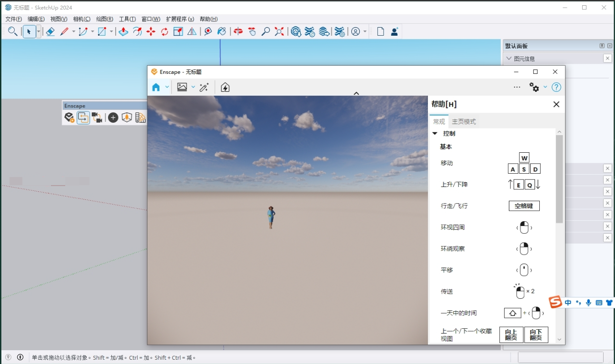Open Enscape settings gears icon
The width and height of the screenshot is (615, 364).
[534, 87]
